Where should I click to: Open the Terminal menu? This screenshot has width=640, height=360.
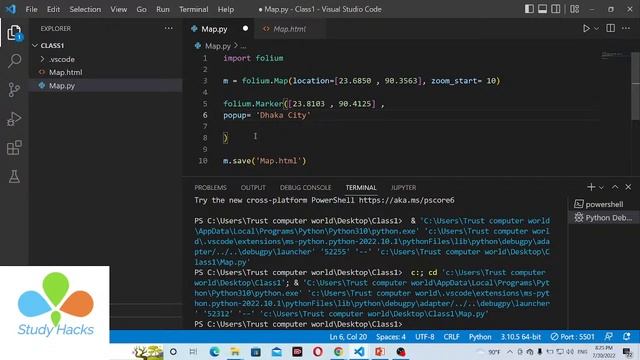tap(193, 9)
